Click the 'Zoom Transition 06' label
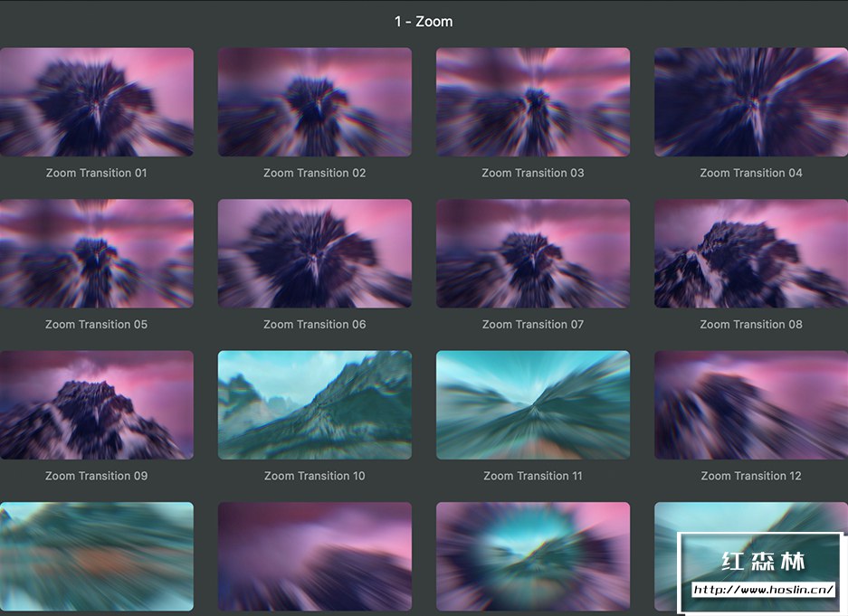 315,324
